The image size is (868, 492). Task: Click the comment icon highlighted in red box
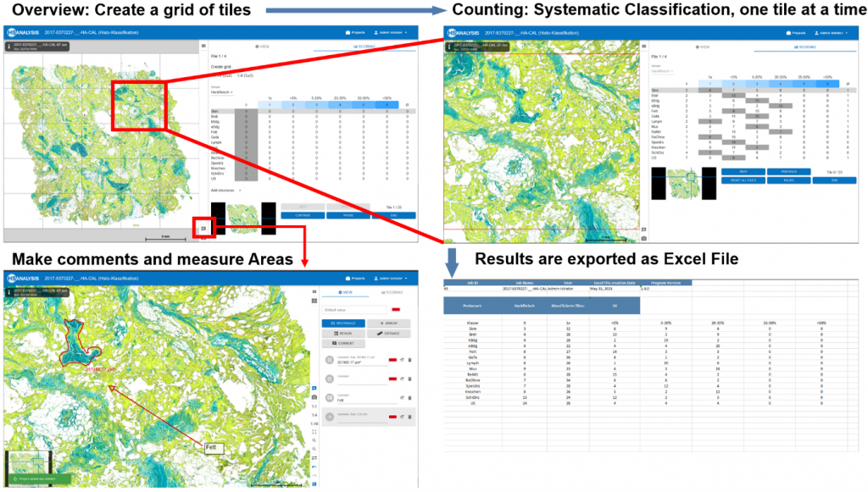(203, 228)
